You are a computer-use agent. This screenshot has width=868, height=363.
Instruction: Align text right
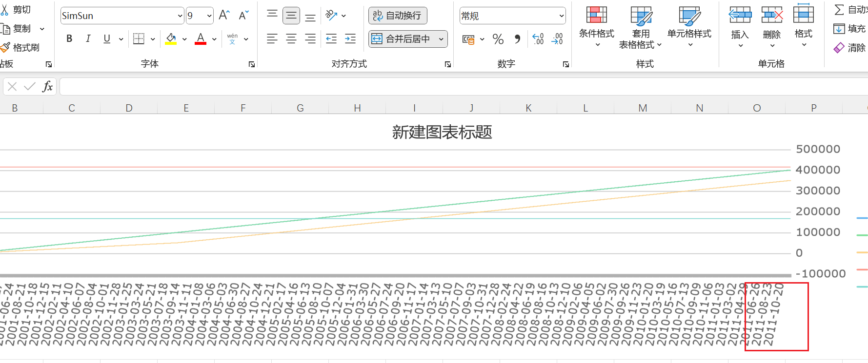coord(310,38)
